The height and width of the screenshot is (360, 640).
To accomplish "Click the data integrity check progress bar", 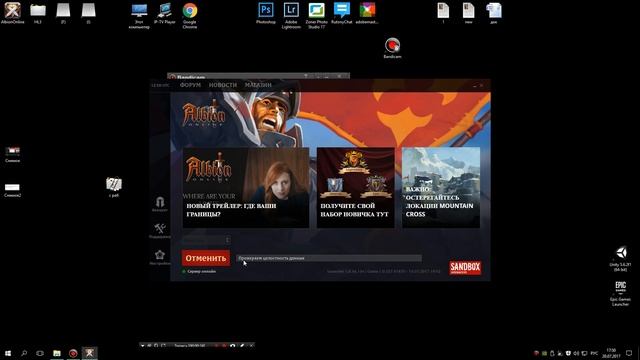I will coord(329,258).
